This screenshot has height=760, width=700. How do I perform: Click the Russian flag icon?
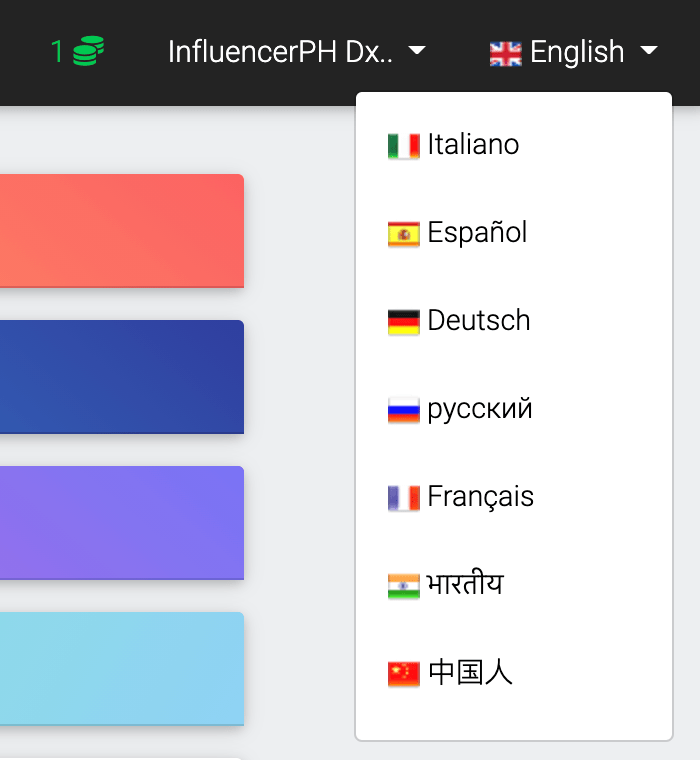click(x=403, y=410)
